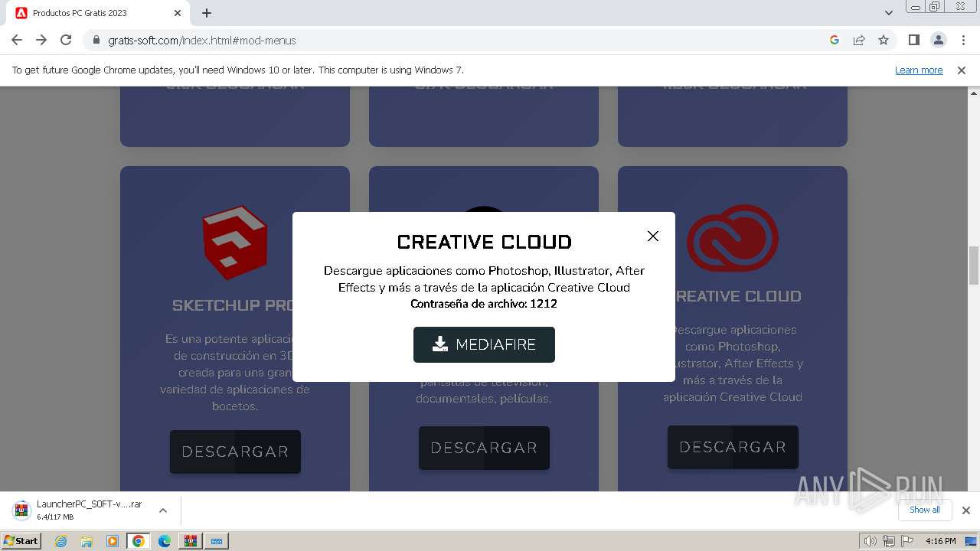The image size is (980, 551).
Task: Dismiss the Chrome update notification bar
Action: (962, 70)
